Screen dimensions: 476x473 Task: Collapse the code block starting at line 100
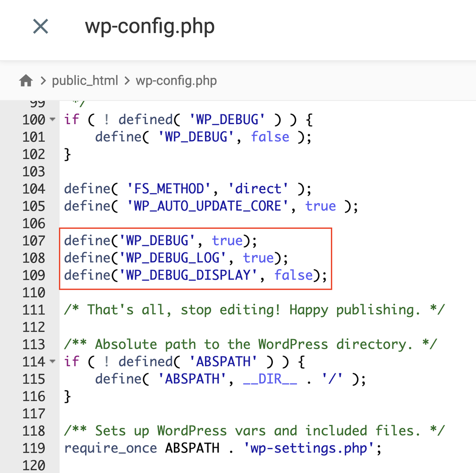point(52,120)
